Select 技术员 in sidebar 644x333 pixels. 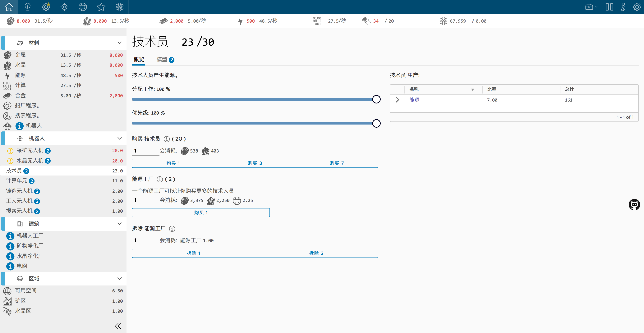pyautogui.click(x=63, y=171)
